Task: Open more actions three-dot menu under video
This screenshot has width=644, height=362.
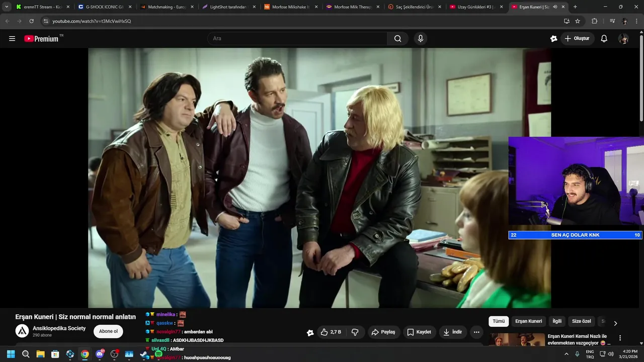Action: [476, 332]
